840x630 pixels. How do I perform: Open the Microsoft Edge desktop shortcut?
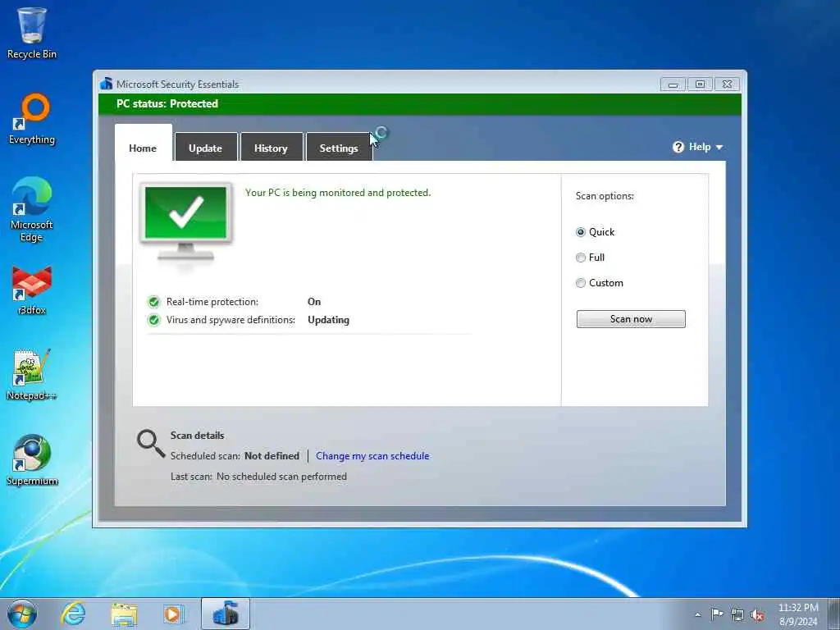32,209
